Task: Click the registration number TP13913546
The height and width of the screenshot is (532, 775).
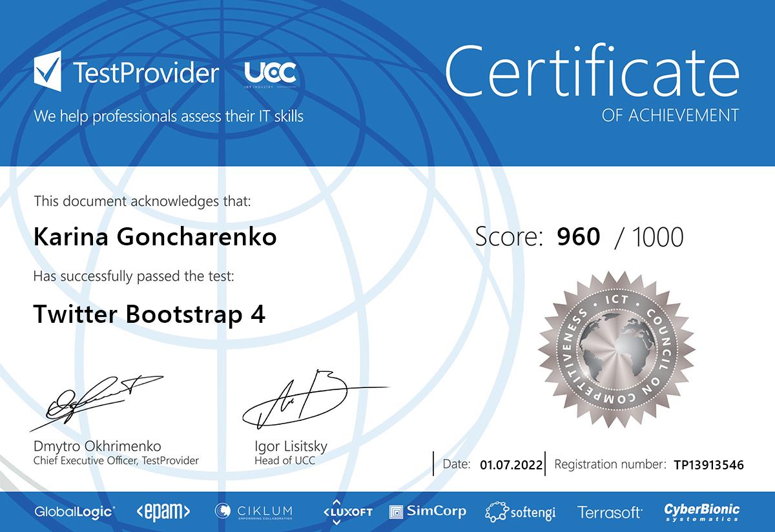Action: click(x=708, y=464)
